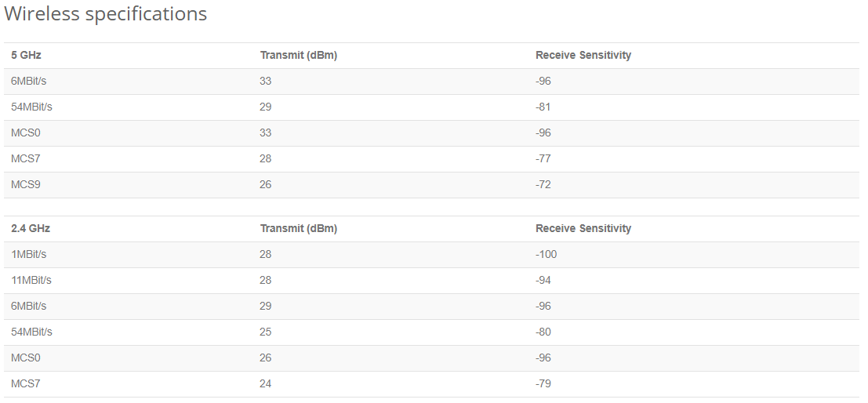
Task: Click the transmit value 24 for MCS7
Action: click(x=266, y=384)
